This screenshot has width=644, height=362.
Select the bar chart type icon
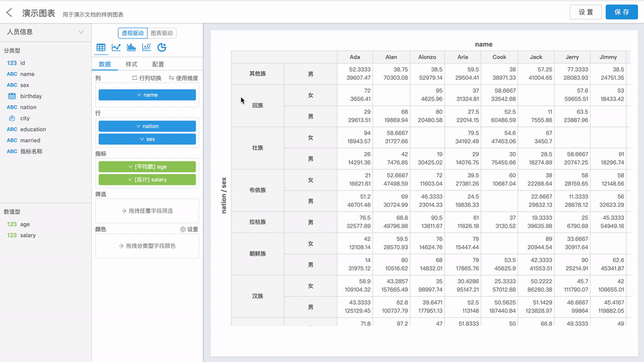pos(131,48)
